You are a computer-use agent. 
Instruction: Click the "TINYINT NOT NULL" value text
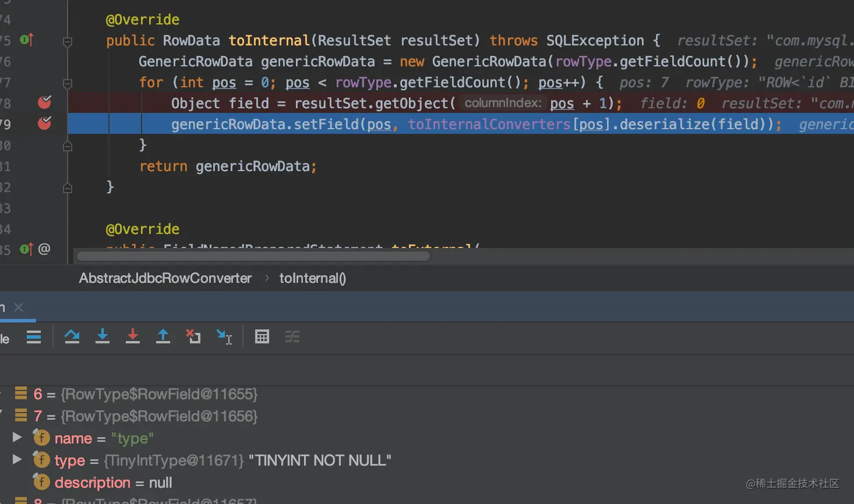[x=320, y=460]
